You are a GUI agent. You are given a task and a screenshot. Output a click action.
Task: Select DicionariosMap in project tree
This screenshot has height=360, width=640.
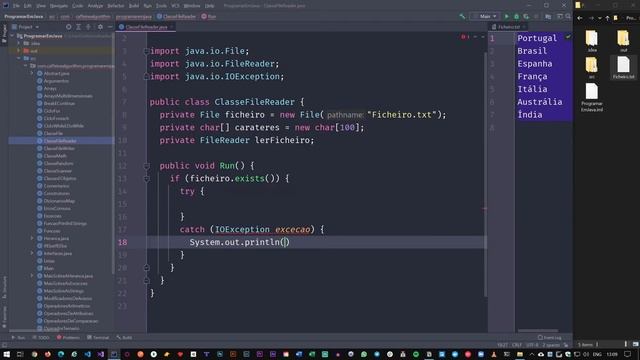59,201
